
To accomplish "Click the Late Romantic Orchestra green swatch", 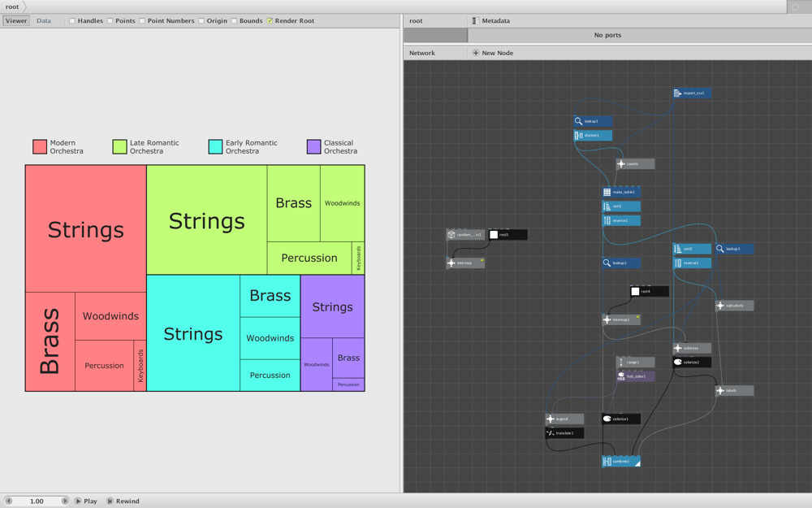I will pyautogui.click(x=119, y=146).
